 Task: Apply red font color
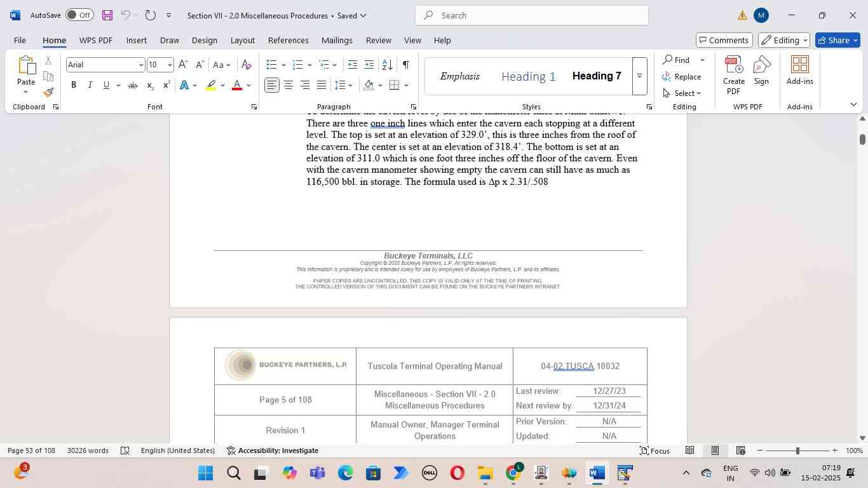pyautogui.click(x=237, y=85)
